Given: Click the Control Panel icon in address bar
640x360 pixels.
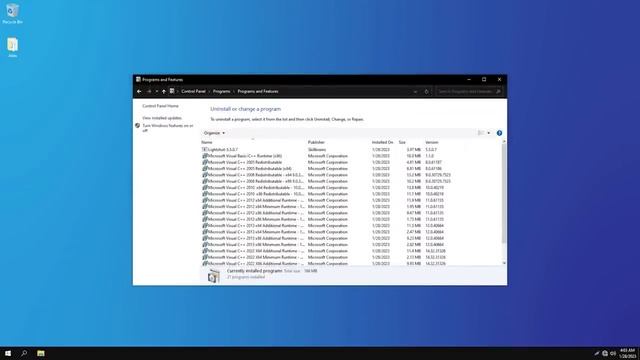Looking at the screenshot, I should pos(172,91).
